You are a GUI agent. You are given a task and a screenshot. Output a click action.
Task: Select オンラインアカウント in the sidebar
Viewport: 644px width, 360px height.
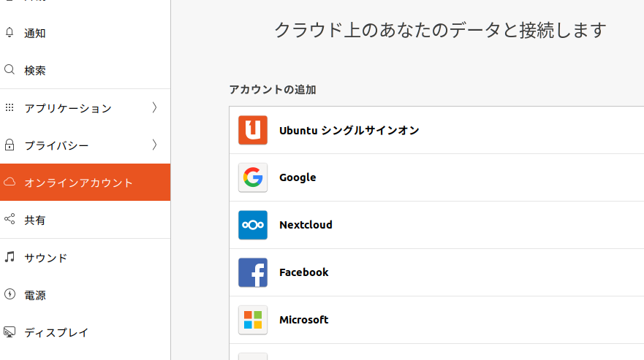pos(85,183)
